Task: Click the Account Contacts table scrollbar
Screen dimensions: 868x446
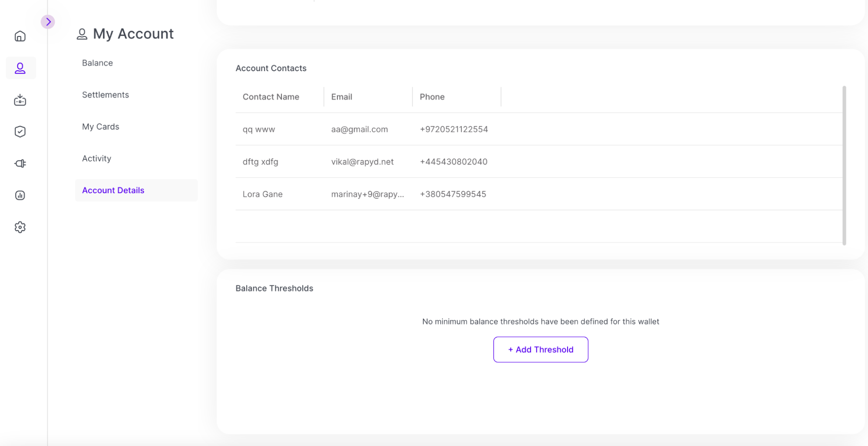Action: coord(844,165)
